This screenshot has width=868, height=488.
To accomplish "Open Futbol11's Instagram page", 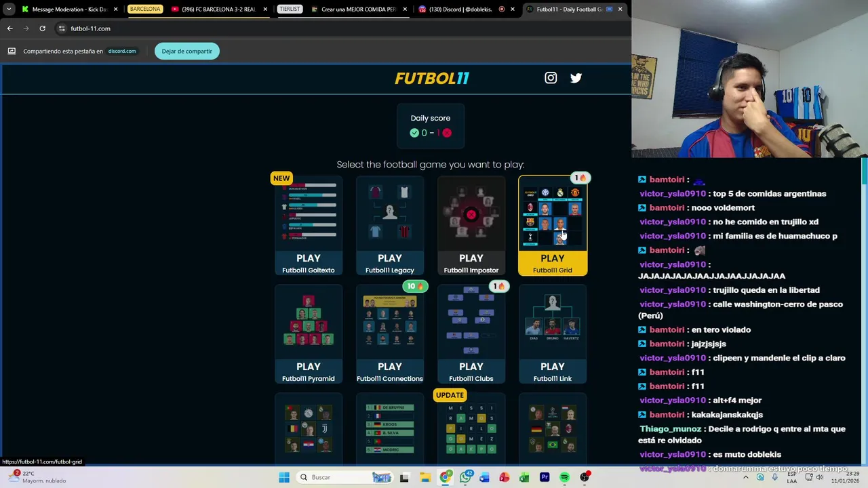I will pos(551,78).
